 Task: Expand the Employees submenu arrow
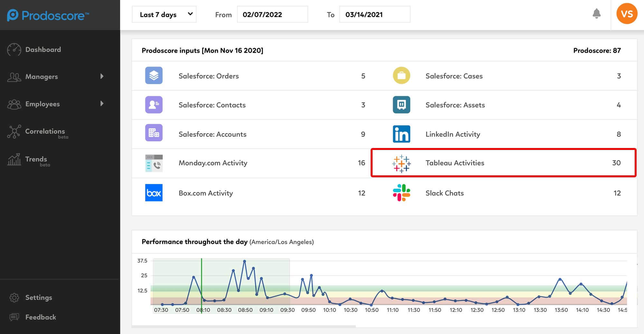click(x=102, y=104)
